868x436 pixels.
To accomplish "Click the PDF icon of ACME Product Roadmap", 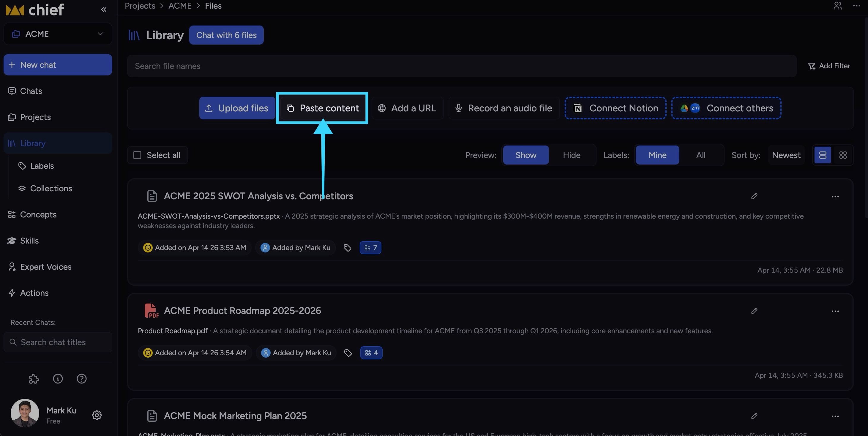I will 151,311.
